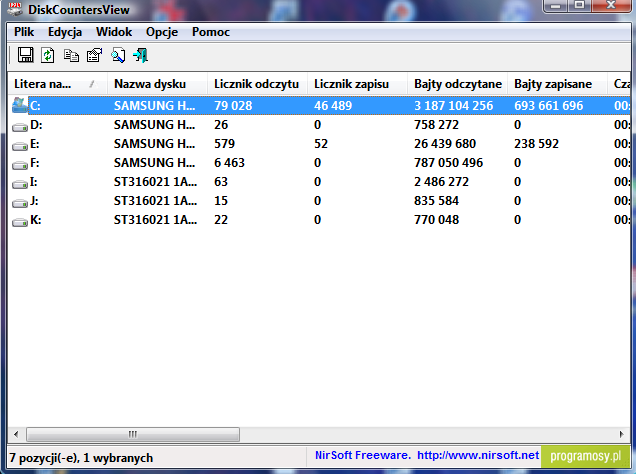
Task: Click bytes read value 3 187 104 256
Action: (453, 106)
